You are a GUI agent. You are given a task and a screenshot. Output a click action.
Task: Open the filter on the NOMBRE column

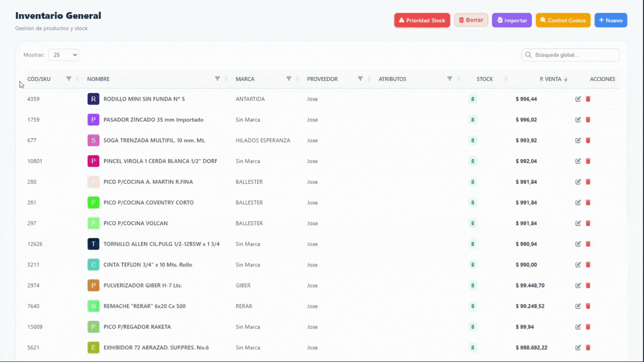tap(217, 79)
